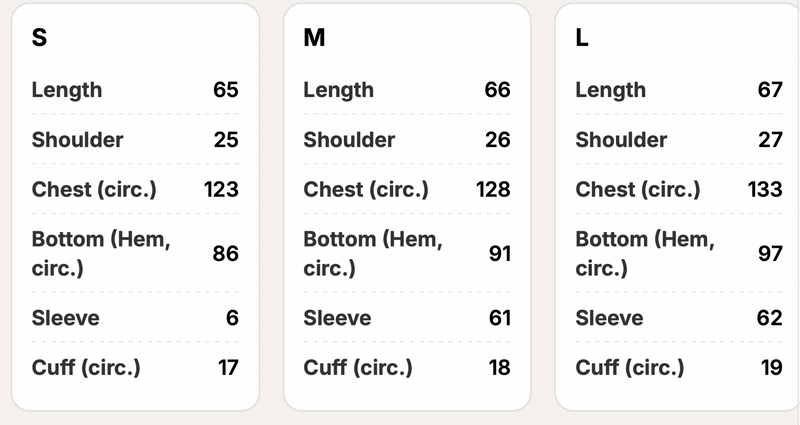Viewport: 800px width, 425px height.
Task: Select the Bottom hem value 91
Action: 499,254
